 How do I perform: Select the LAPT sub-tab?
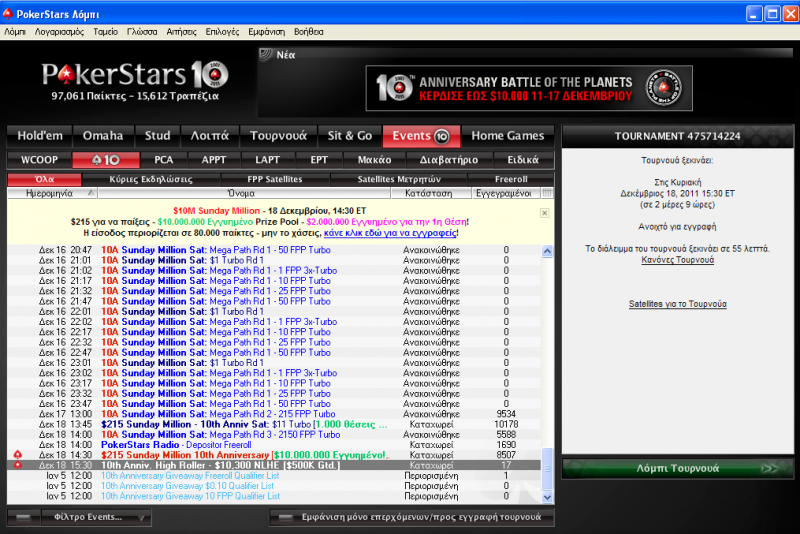point(267,160)
